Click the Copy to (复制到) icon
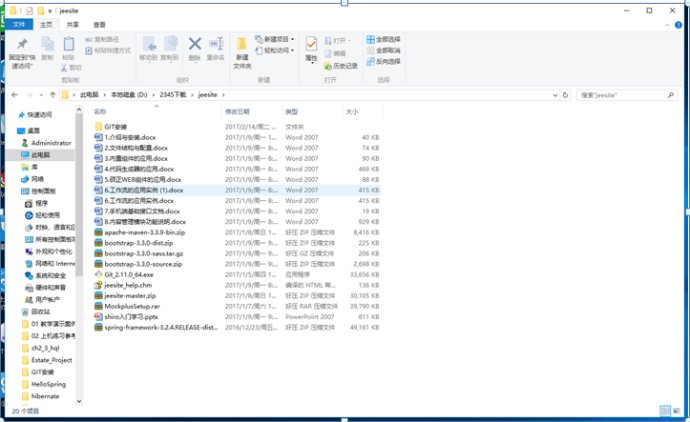Viewport: 690px width, 422px height. click(x=170, y=44)
